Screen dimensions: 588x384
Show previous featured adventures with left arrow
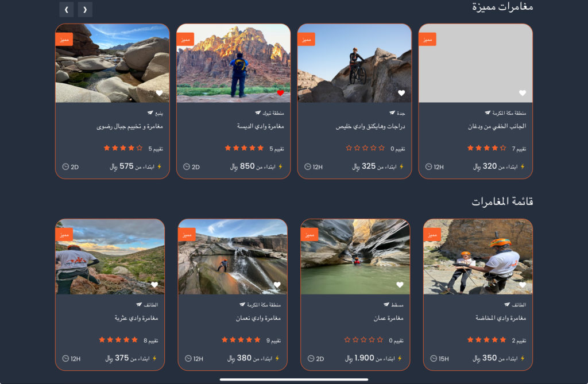click(x=67, y=9)
